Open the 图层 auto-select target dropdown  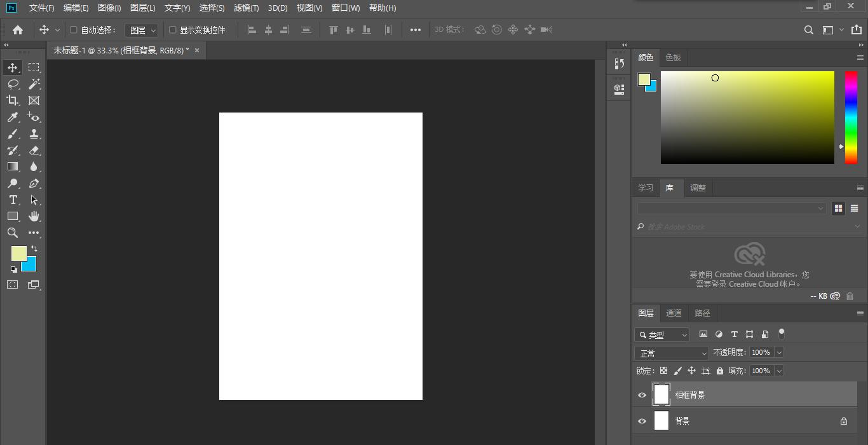141,30
